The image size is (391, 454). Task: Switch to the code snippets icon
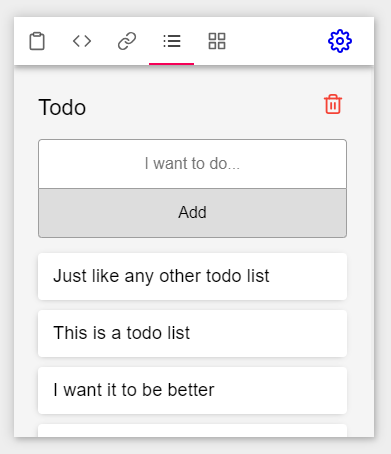tap(82, 41)
